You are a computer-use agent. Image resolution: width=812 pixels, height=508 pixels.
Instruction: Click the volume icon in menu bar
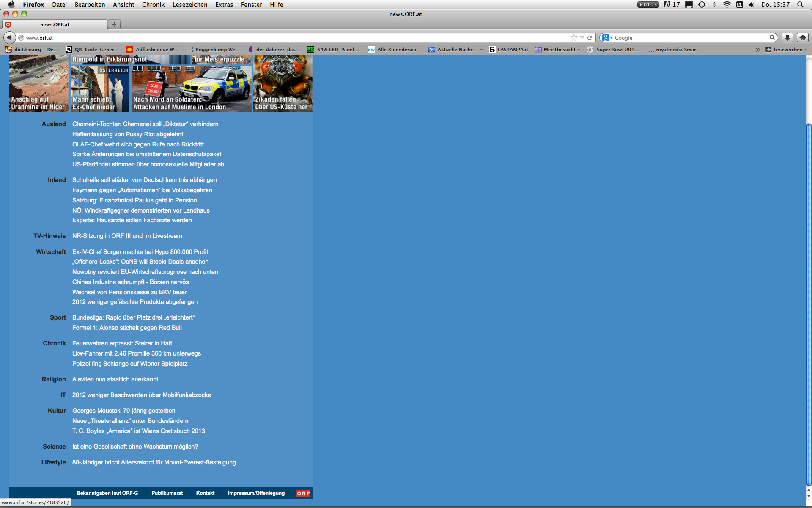click(x=752, y=4)
